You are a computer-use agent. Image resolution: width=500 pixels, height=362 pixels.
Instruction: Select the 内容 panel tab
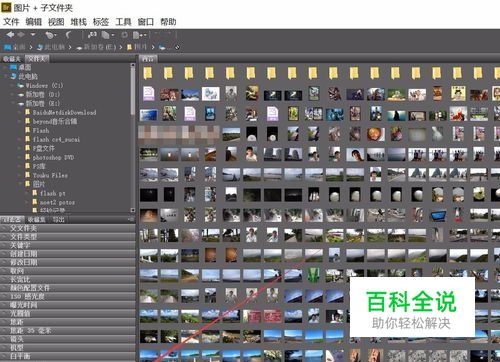(x=148, y=59)
